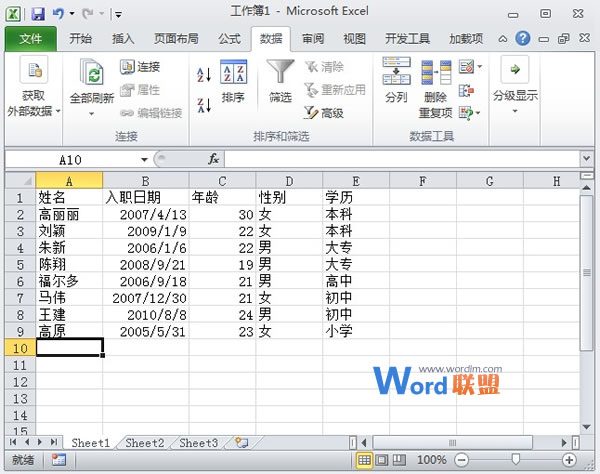Click the Connections (连接) button
This screenshot has width=600, height=474.
pyautogui.click(x=140, y=67)
